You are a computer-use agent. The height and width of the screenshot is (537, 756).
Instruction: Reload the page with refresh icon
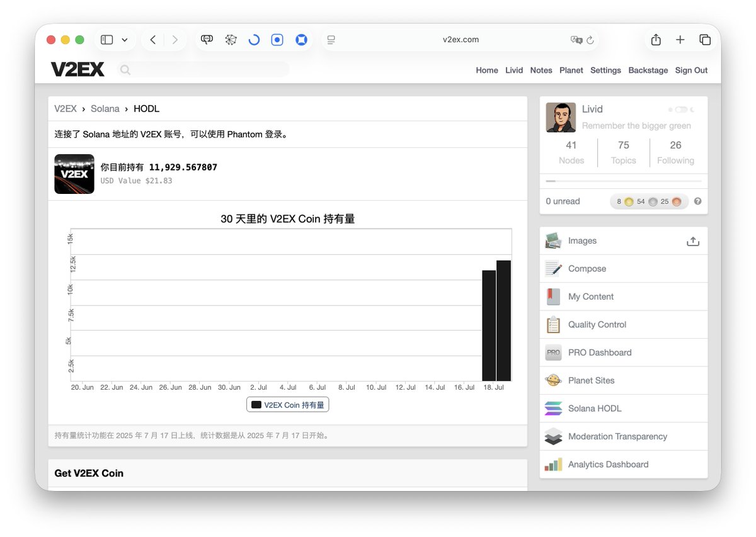coord(590,40)
